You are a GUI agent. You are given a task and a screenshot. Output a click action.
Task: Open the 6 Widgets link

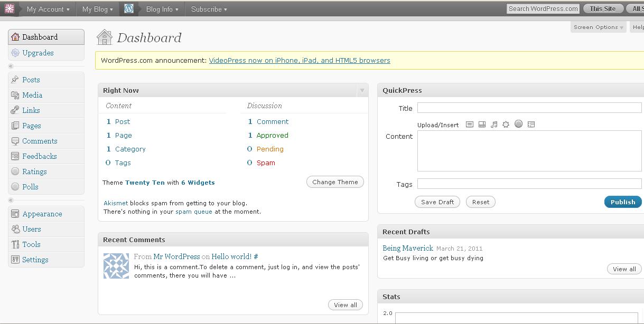pos(198,183)
